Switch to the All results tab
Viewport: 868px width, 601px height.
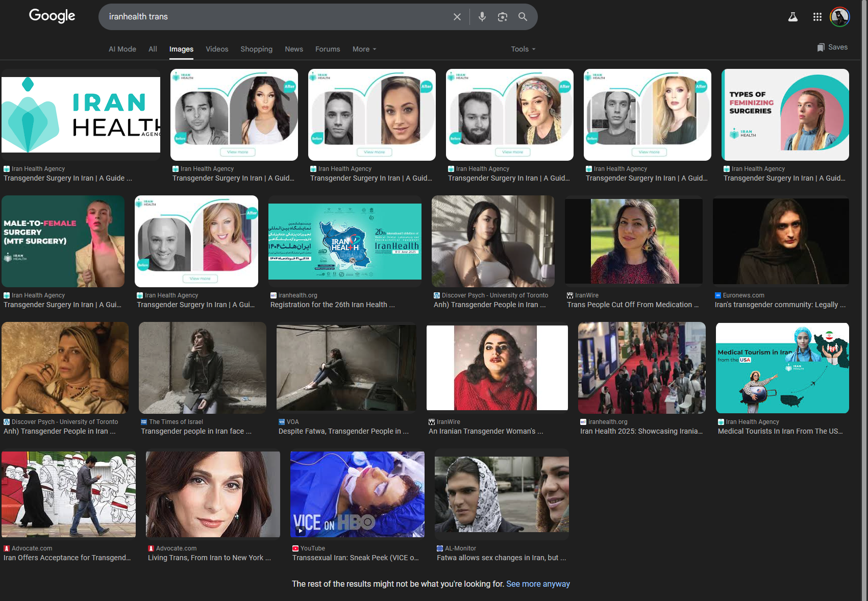coord(153,49)
